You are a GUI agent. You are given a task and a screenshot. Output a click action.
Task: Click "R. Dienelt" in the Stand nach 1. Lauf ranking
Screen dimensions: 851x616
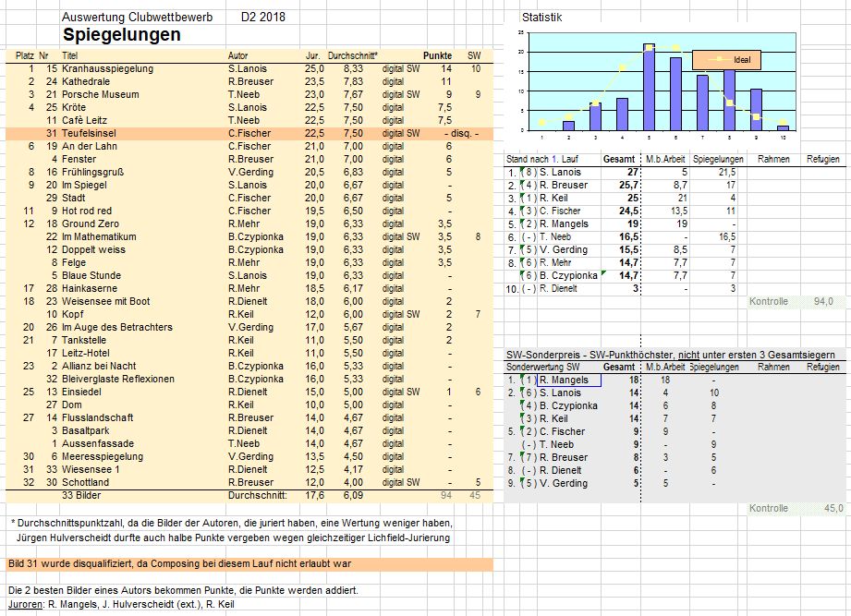pyautogui.click(x=558, y=289)
